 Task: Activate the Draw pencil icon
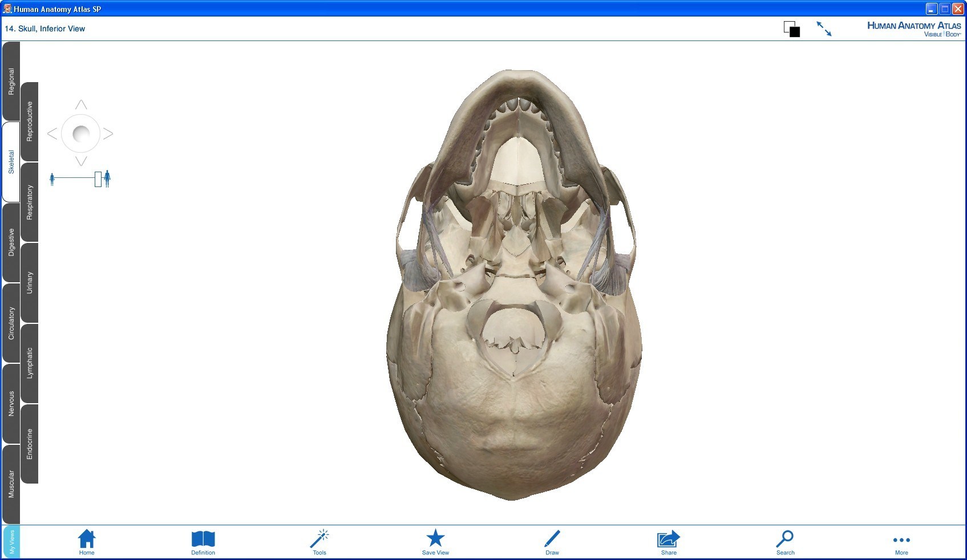[x=552, y=542]
